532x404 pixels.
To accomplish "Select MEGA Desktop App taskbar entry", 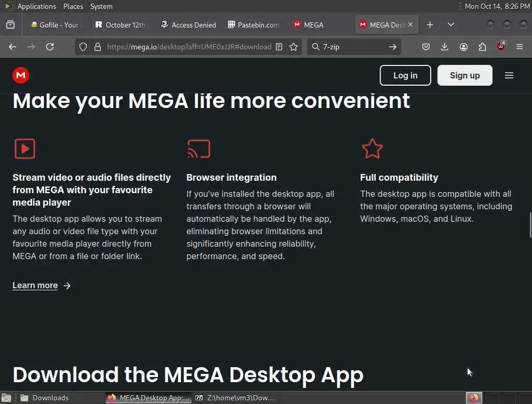I will coord(149,398).
